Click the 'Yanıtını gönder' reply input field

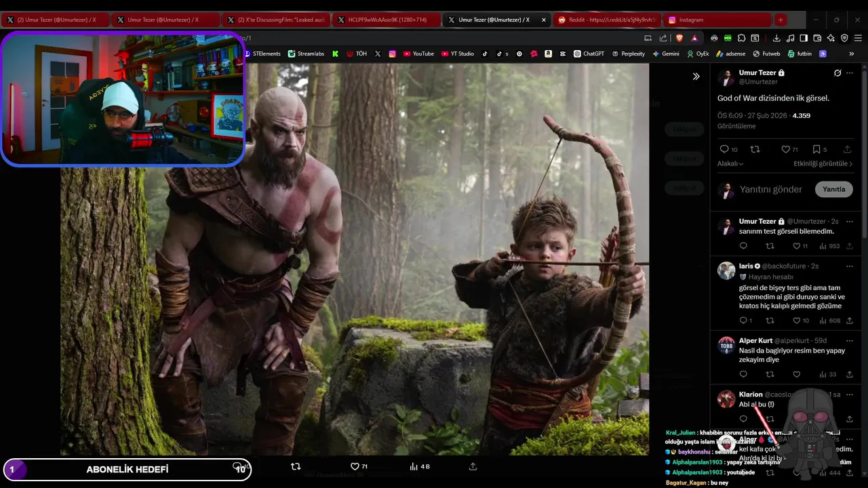point(771,189)
